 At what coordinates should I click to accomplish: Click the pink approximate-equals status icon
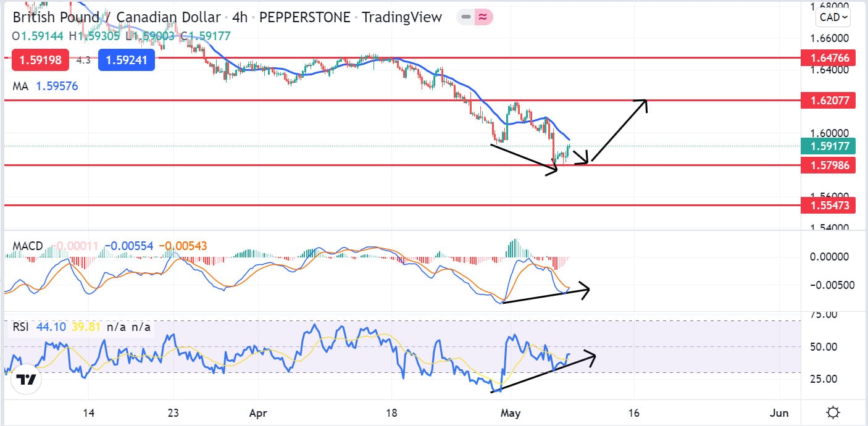pyautogui.click(x=483, y=17)
